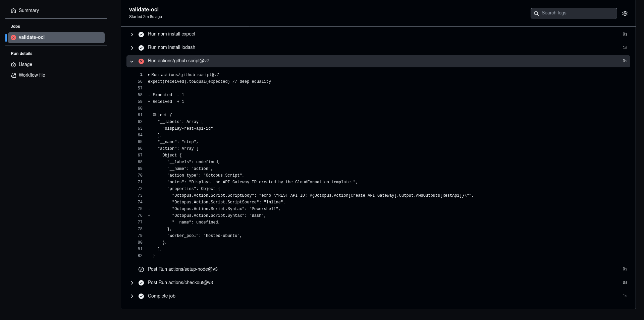Expand the Complete job step
The width and height of the screenshot is (644, 320).
coord(132,296)
